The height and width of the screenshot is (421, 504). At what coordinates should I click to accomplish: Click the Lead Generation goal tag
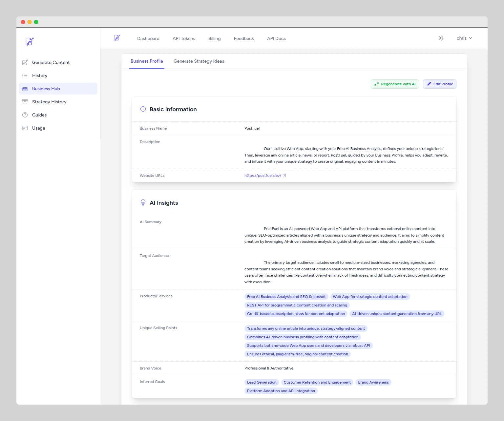pyautogui.click(x=262, y=382)
